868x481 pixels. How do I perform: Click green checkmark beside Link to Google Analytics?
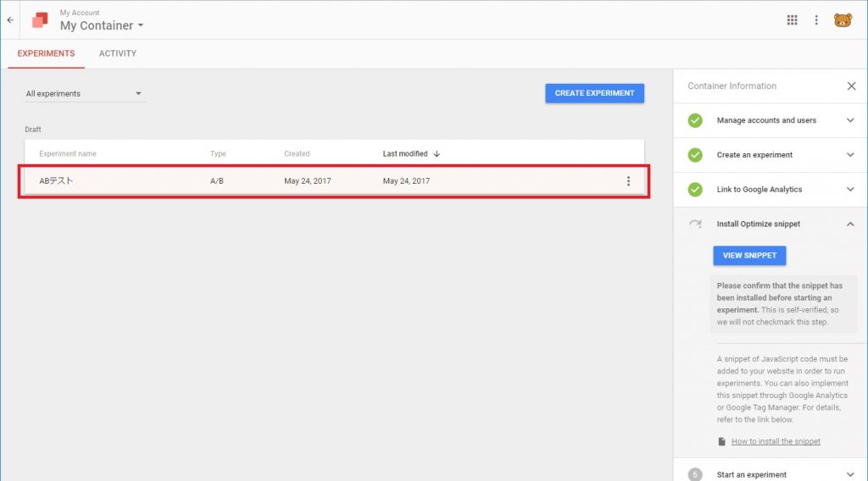[x=695, y=190]
